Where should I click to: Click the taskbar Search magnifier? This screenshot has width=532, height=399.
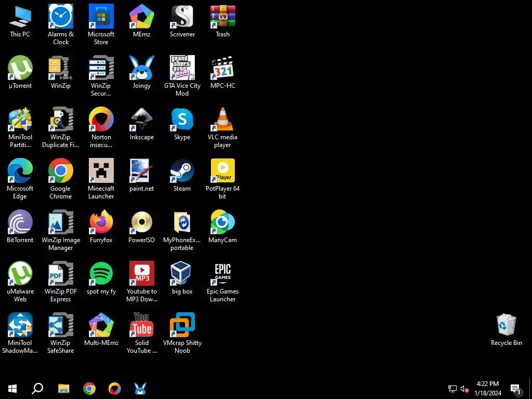[37, 389]
